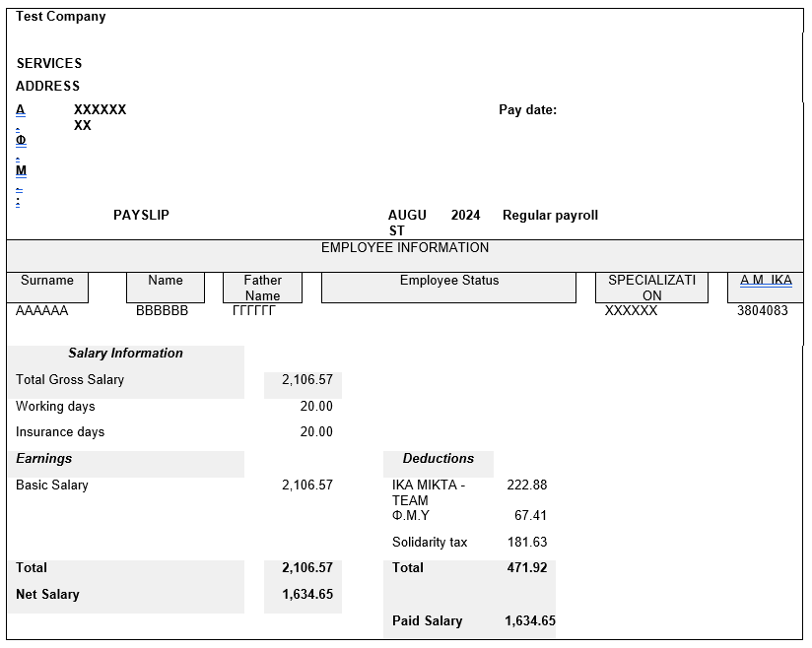Open the underlined Α link near ADDRESS

[x=20, y=109]
